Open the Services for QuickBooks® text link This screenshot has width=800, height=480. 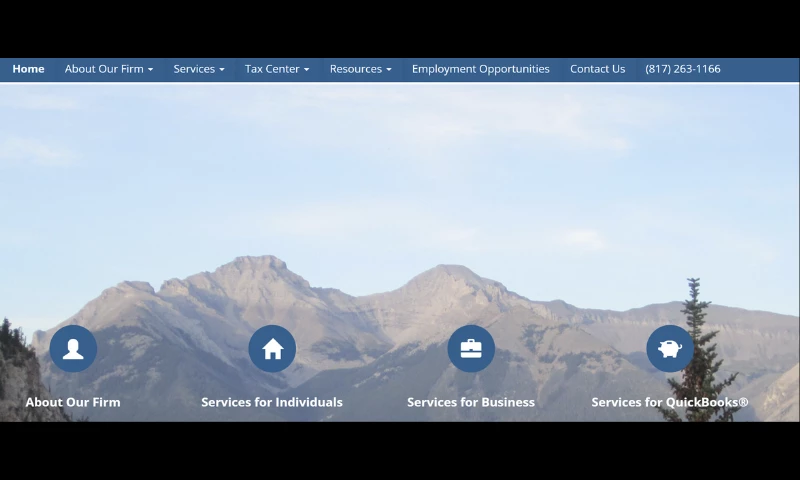pyautogui.click(x=670, y=402)
